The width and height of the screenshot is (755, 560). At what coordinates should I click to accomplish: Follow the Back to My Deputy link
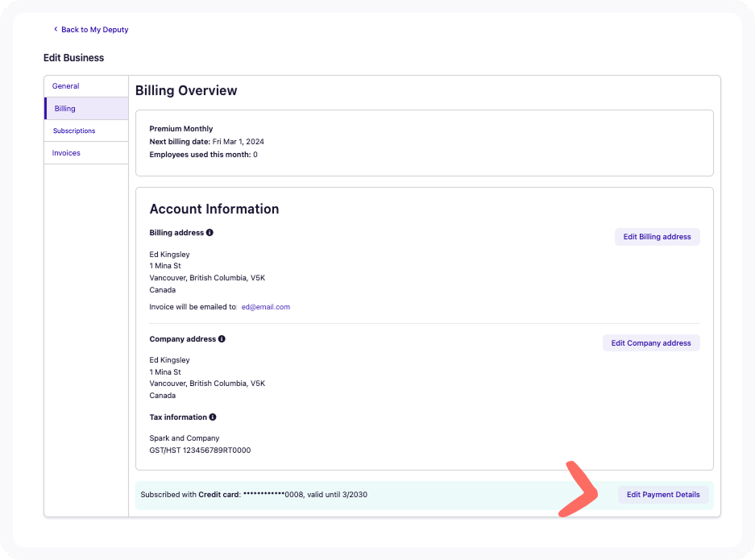point(94,30)
